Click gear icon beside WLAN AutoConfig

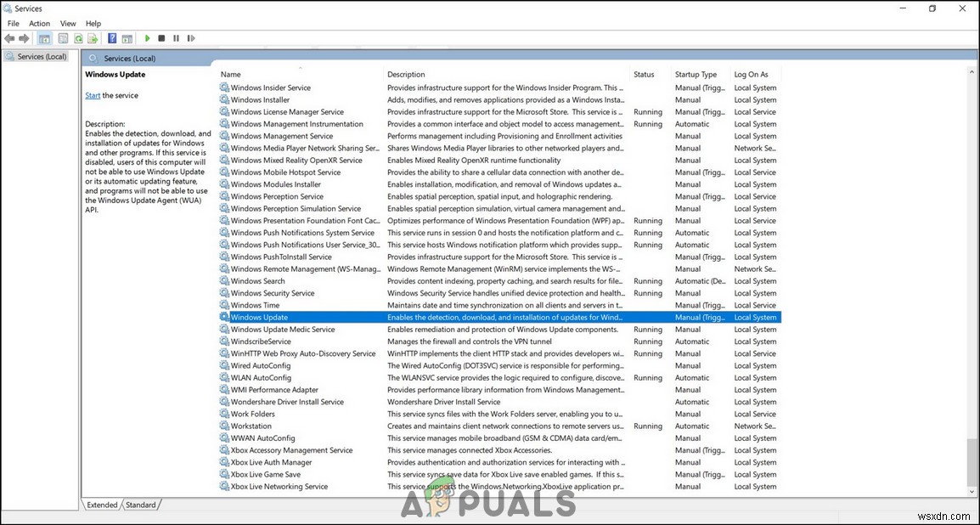click(x=224, y=377)
